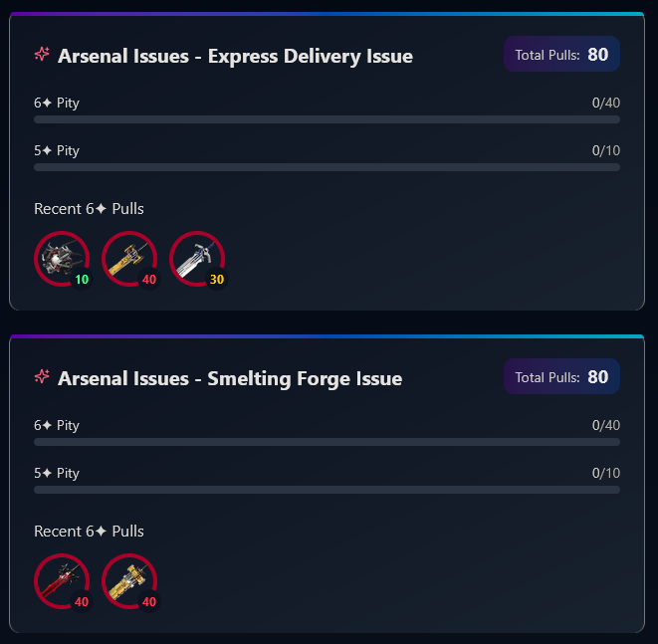Click the green 10 pity badge

point(82,279)
